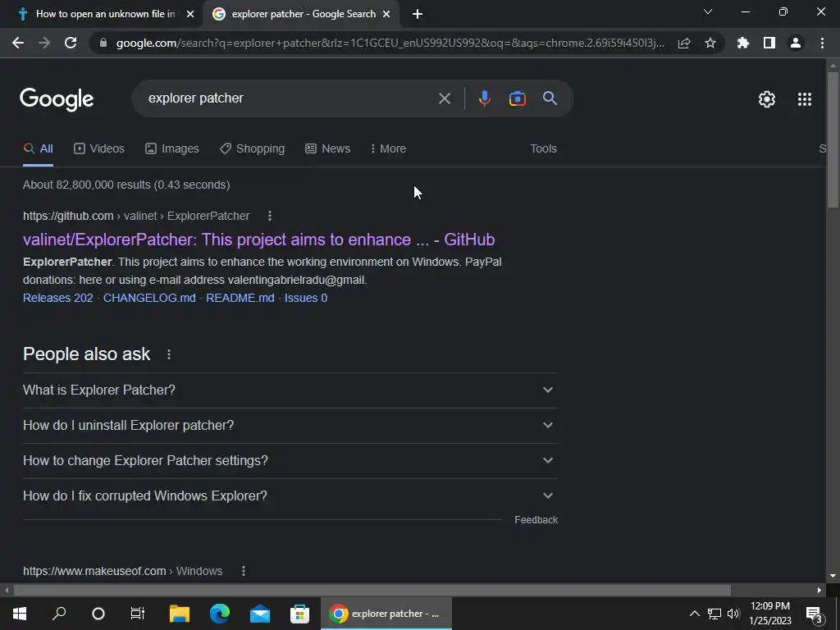The width and height of the screenshot is (840, 630).
Task: Open the Mail app from the taskbar
Action: tap(260, 614)
